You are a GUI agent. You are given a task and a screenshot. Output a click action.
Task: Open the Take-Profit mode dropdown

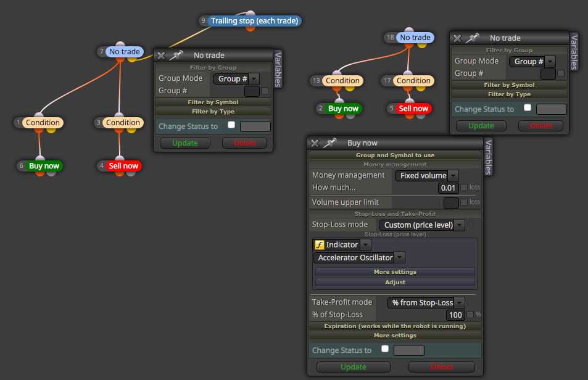click(x=426, y=302)
